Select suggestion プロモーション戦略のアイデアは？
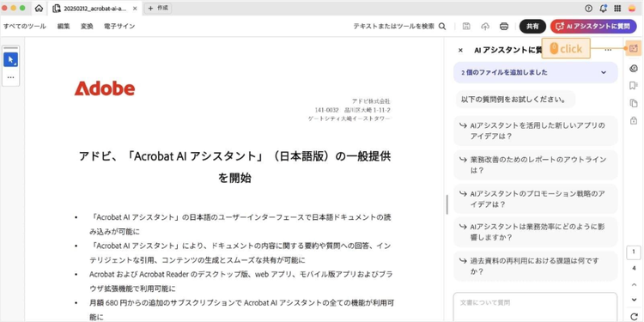The image size is (644, 322). 536,199
